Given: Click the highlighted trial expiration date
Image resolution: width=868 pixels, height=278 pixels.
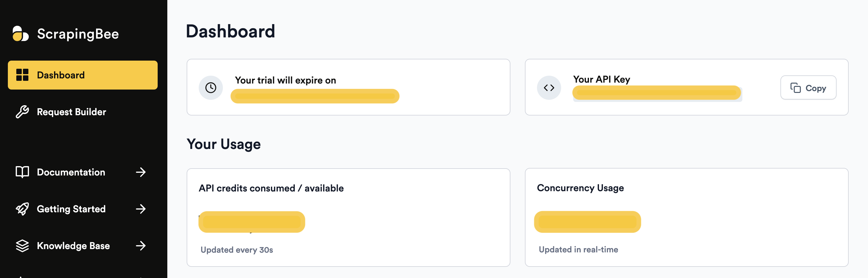Looking at the screenshot, I should click(315, 96).
